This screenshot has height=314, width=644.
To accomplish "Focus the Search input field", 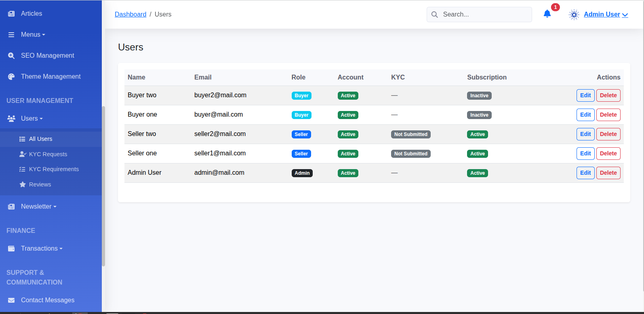I will pyautogui.click(x=479, y=15).
